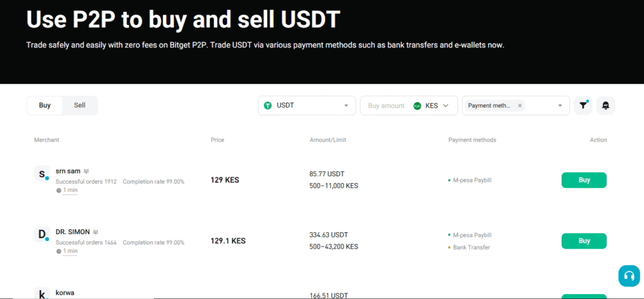Screen dimensions: 644x299
Task: Switch to the Buy tab
Action: click(45, 105)
